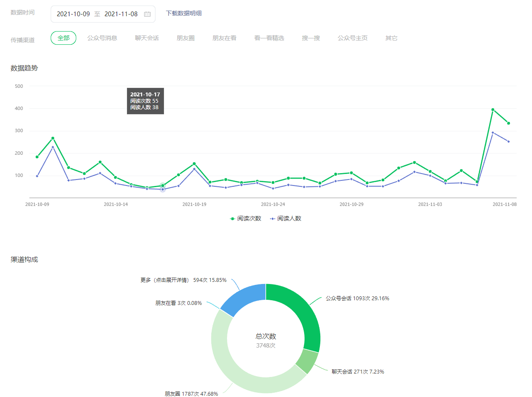
Task: Click the start date 2021-10-09 field
Action: (73, 14)
